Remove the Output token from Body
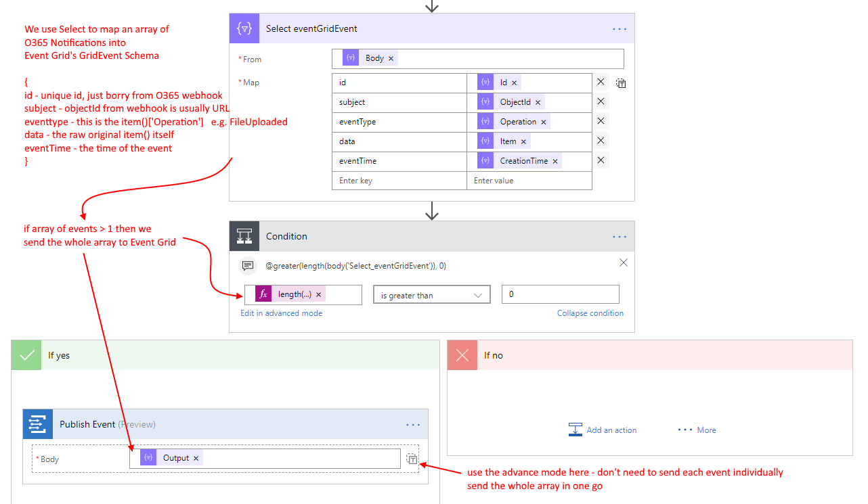This screenshot has width=868, height=504. 196,458
